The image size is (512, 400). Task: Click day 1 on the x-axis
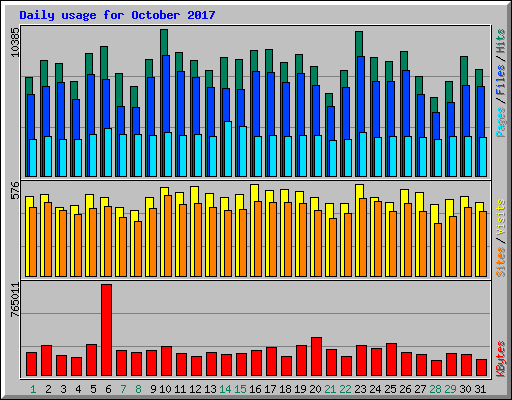(x=33, y=389)
